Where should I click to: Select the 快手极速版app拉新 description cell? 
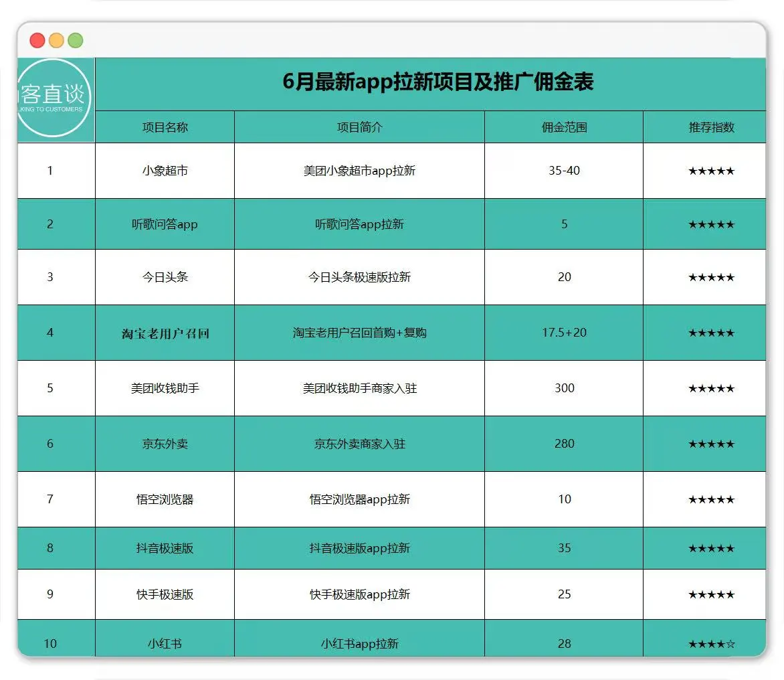click(x=359, y=594)
